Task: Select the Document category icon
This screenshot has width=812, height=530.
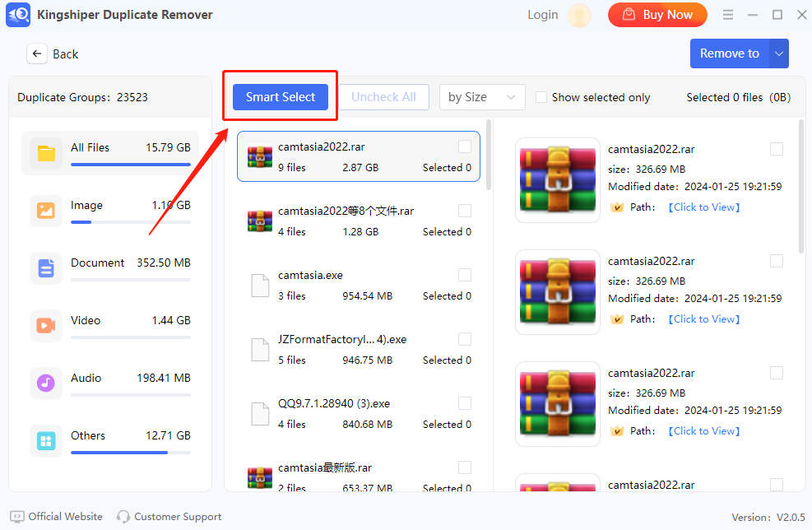Action: point(46,268)
